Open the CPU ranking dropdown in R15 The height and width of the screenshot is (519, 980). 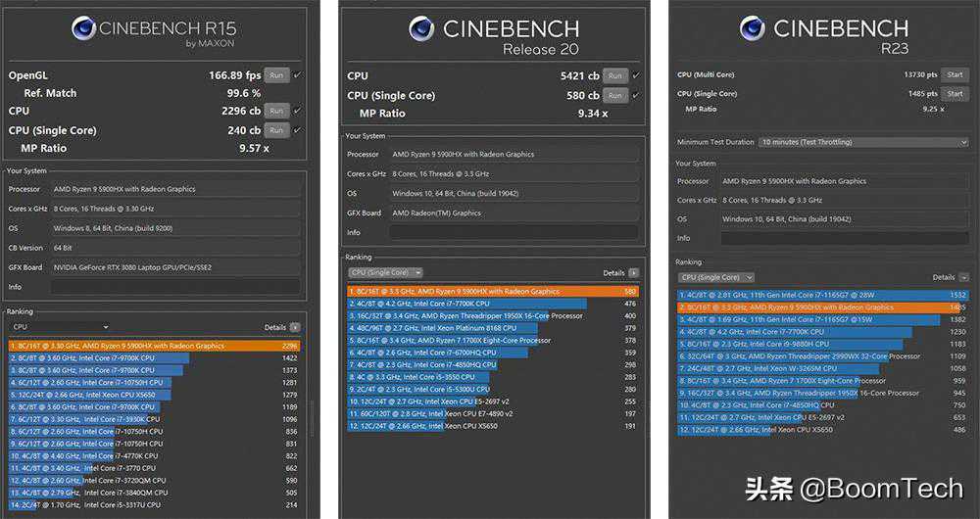coord(59,327)
